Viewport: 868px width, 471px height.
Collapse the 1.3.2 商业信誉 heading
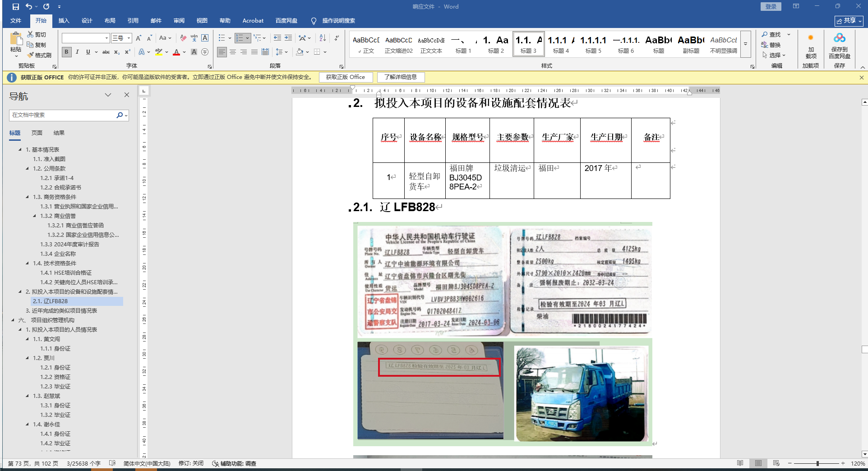(35, 216)
